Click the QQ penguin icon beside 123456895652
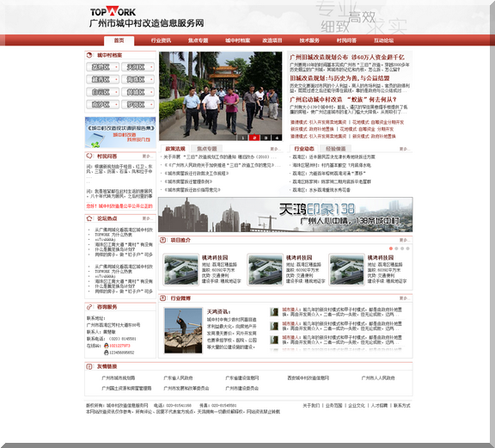 tap(107, 353)
